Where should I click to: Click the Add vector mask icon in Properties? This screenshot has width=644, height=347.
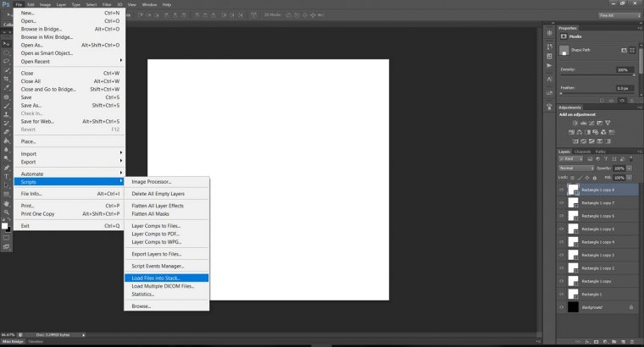click(x=632, y=50)
